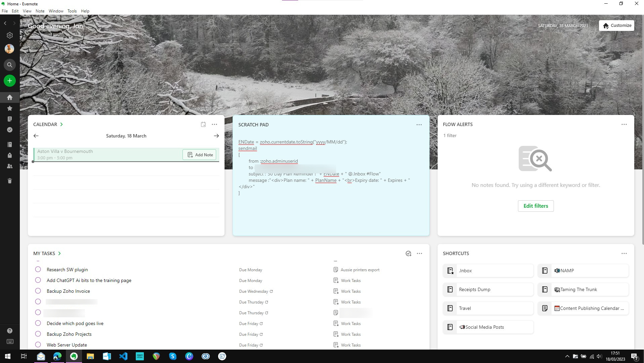Screen dimensions: 644x363
Task: Open Tags icon in sidebar
Action: pos(10,155)
